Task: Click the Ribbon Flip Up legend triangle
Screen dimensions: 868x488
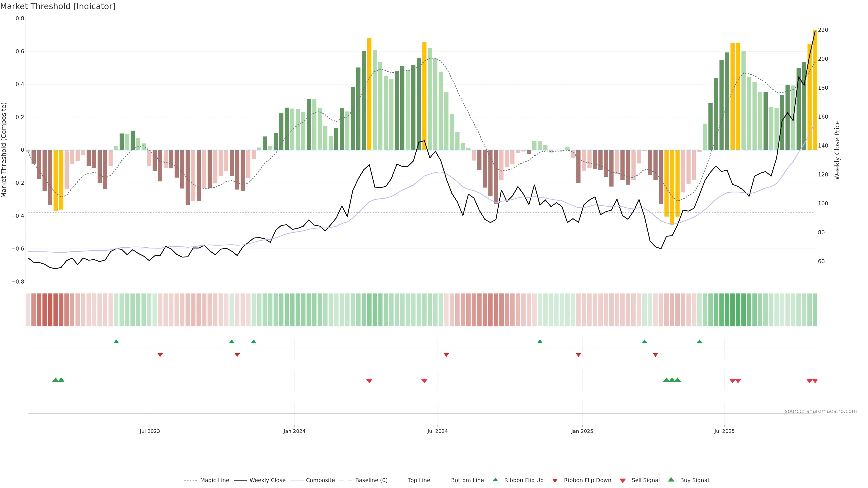Action: point(495,480)
